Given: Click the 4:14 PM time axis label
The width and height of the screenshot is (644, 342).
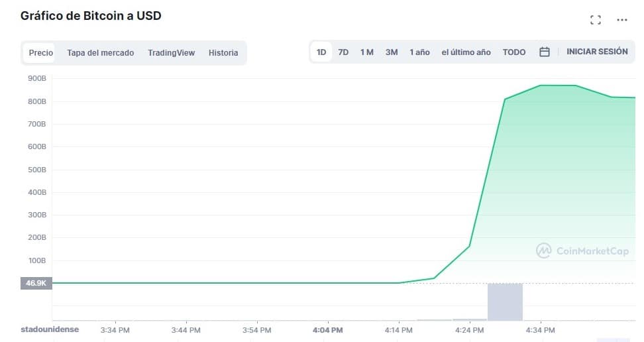Looking at the screenshot, I should pos(398,330).
